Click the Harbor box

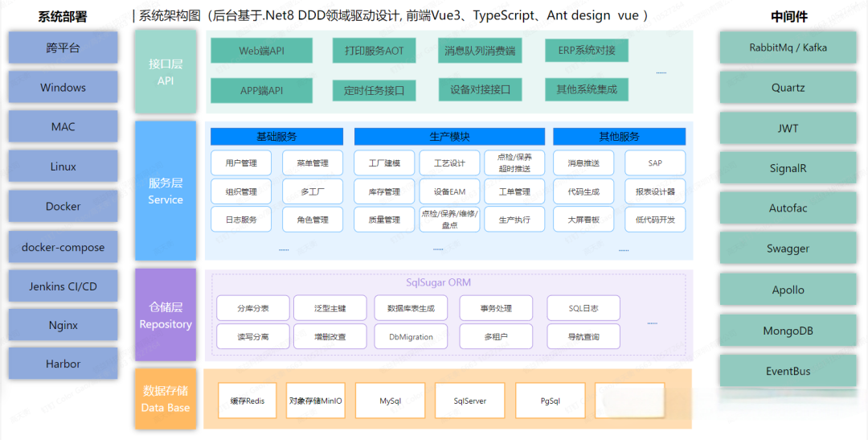[63, 364]
